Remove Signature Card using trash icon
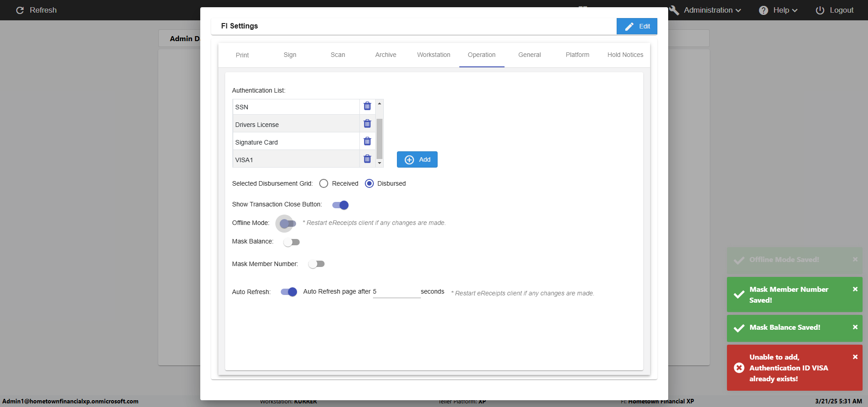 coord(367,141)
